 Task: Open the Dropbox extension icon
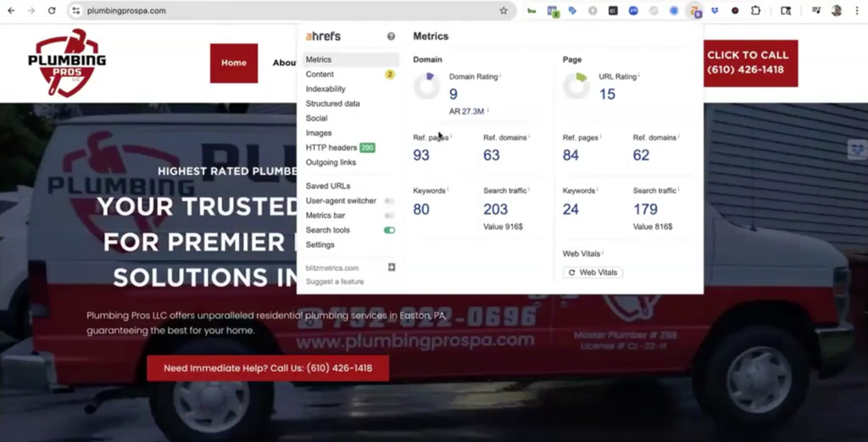pos(715,10)
